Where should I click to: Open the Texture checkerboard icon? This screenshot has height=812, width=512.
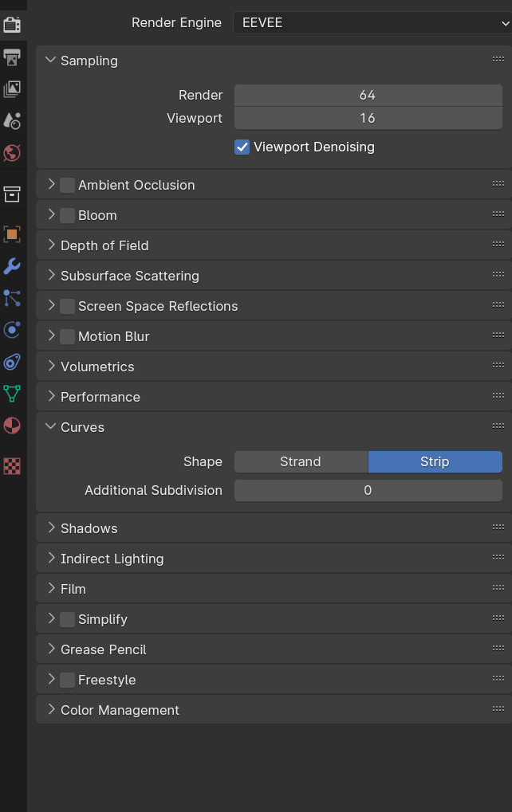pyautogui.click(x=12, y=466)
